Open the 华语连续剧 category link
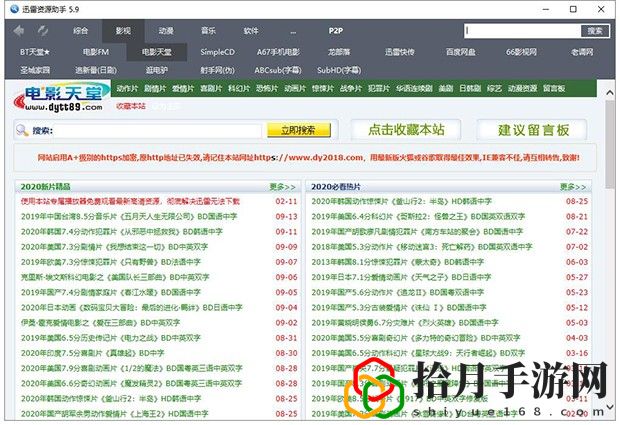The width and height of the screenshot is (620, 425). [414, 89]
